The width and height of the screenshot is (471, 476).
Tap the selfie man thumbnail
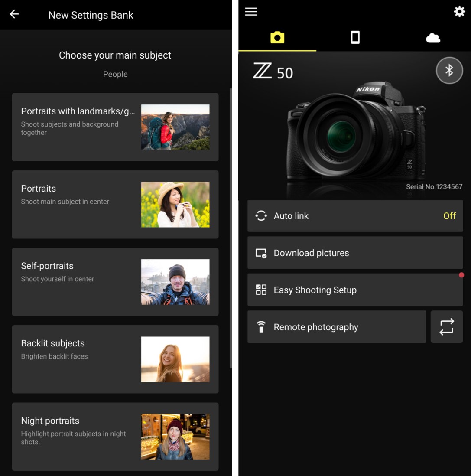pyautogui.click(x=175, y=282)
